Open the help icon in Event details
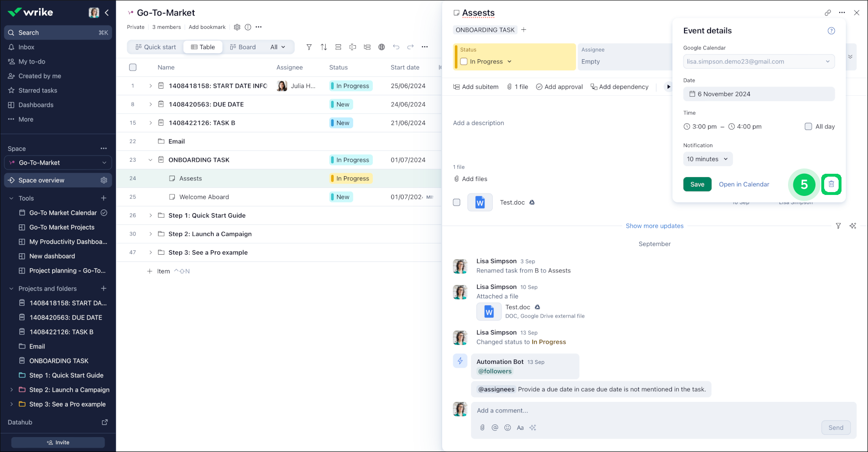The height and width of the screenshot is (452, 868). (x=831, y=31)
